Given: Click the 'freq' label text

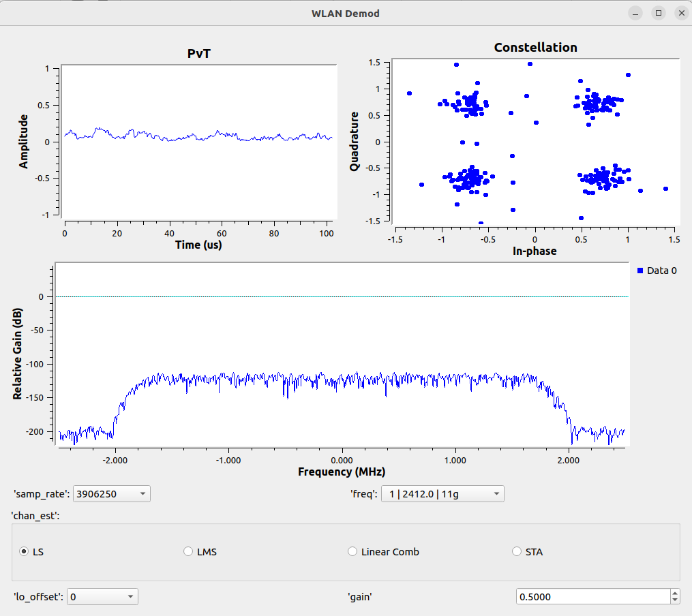Looking at the screenshot, I should coord(364,494).
